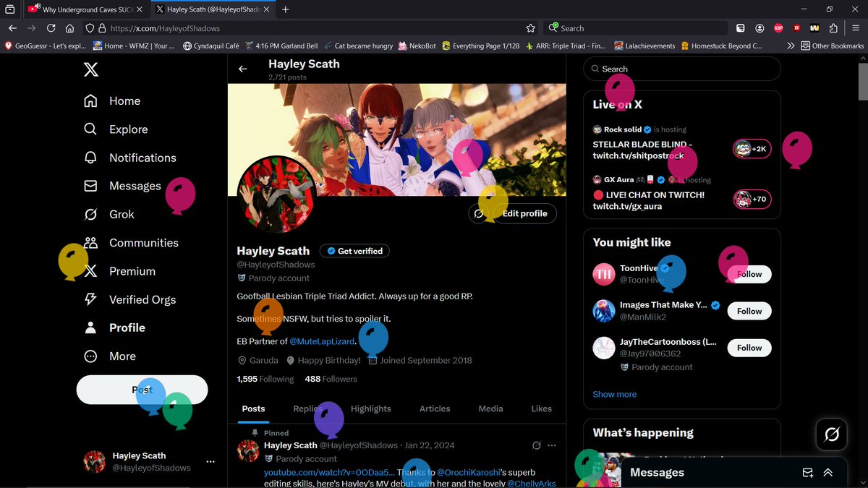
Task: Switch to the Highlights tab
Action: coord(371,408)
